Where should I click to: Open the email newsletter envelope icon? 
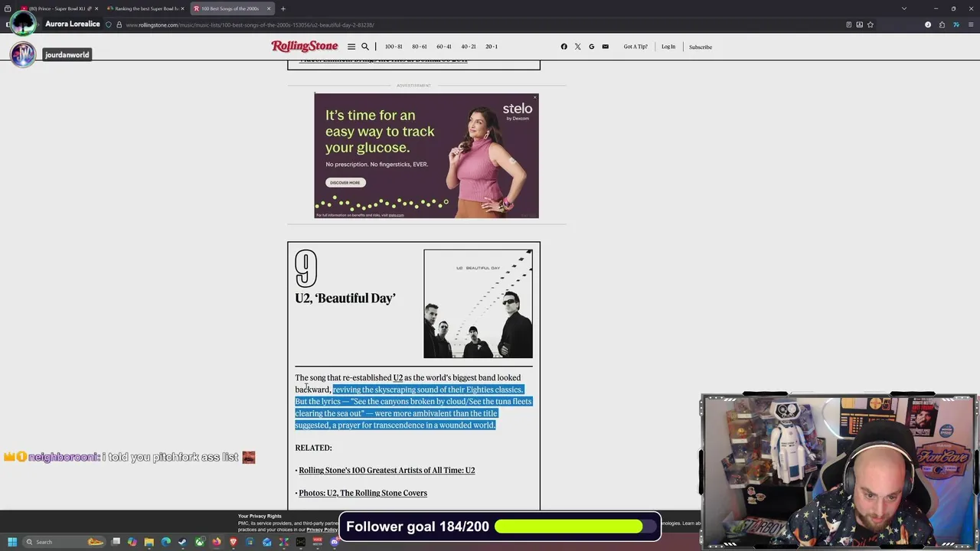[605, 47]
